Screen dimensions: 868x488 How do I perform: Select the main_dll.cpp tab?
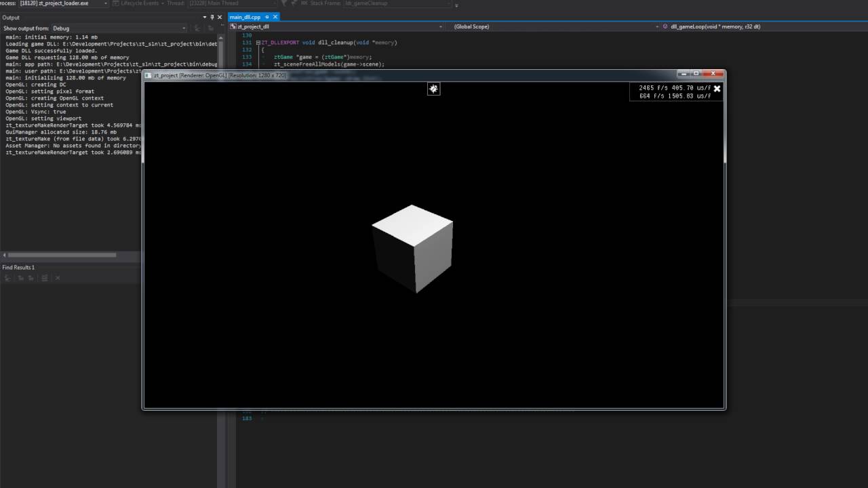(x=245, y=17)
